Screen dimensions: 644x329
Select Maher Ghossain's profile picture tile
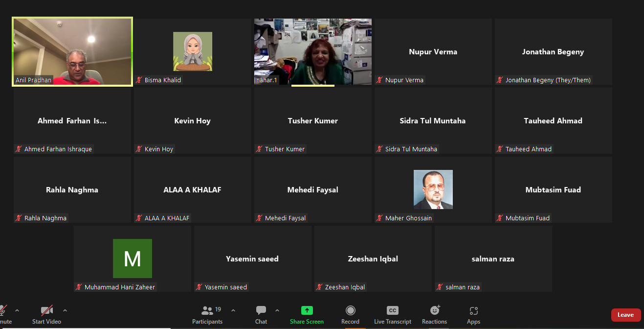(x=433, y=189)
